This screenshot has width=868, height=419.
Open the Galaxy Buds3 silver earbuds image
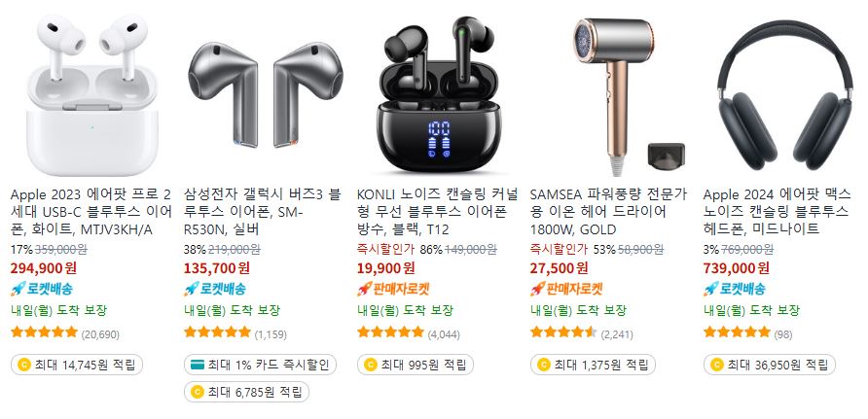pos(265,94)
